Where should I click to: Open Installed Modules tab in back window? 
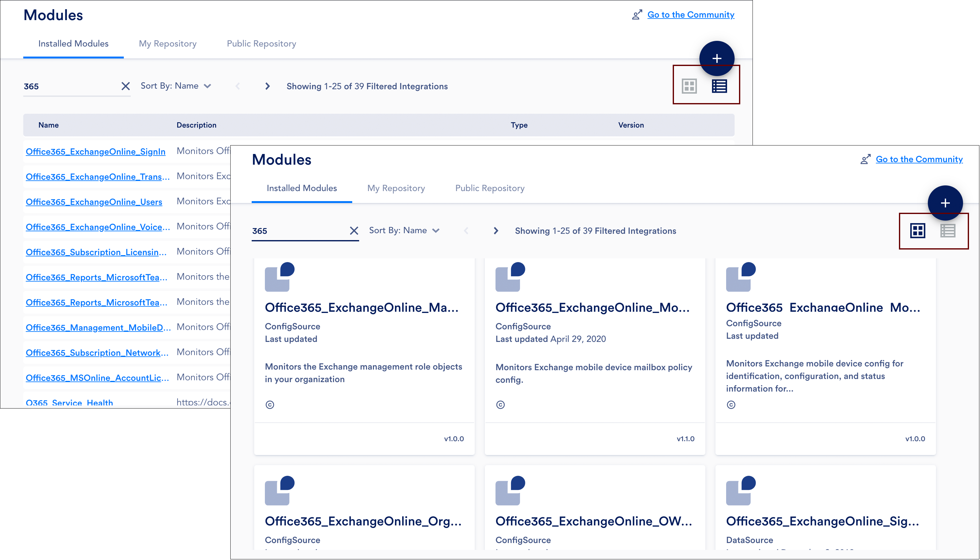click(x=73, y=43)
